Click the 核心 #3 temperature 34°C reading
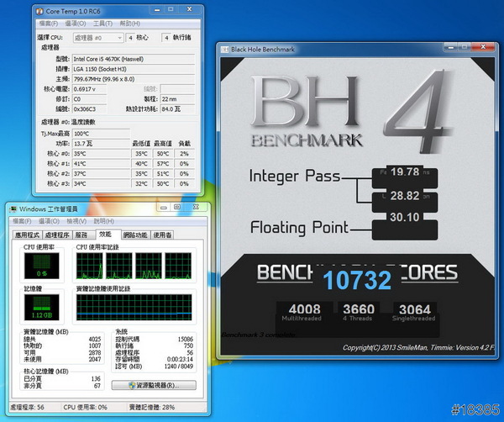 pos(101,183)
